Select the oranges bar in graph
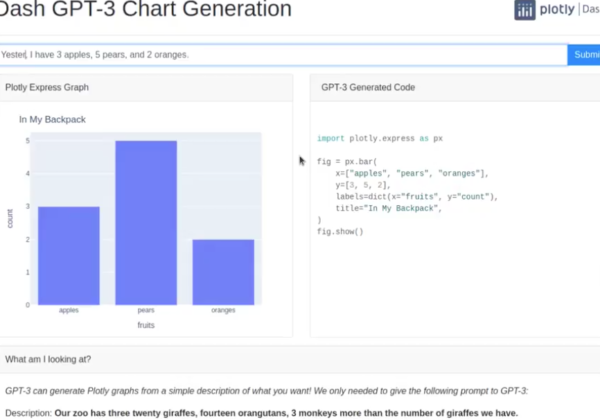Viewport: 600px width, 420px height. click(x=223, y=271)
